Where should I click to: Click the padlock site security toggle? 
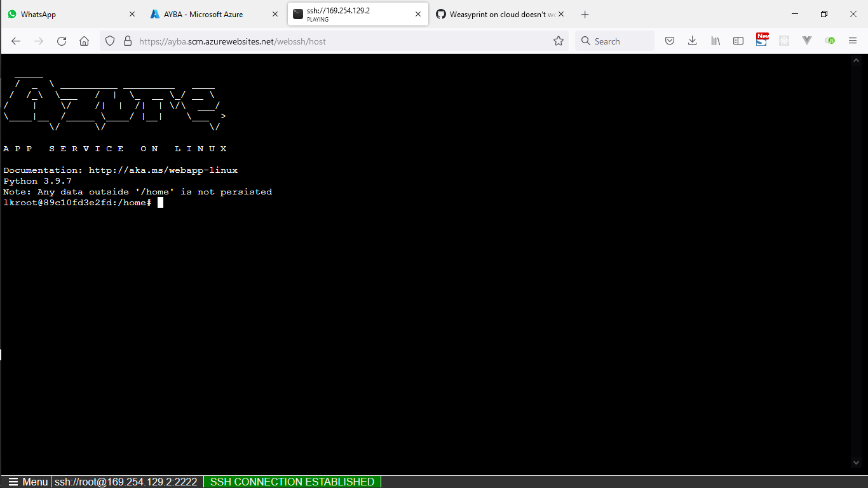[x=127, y=41]
